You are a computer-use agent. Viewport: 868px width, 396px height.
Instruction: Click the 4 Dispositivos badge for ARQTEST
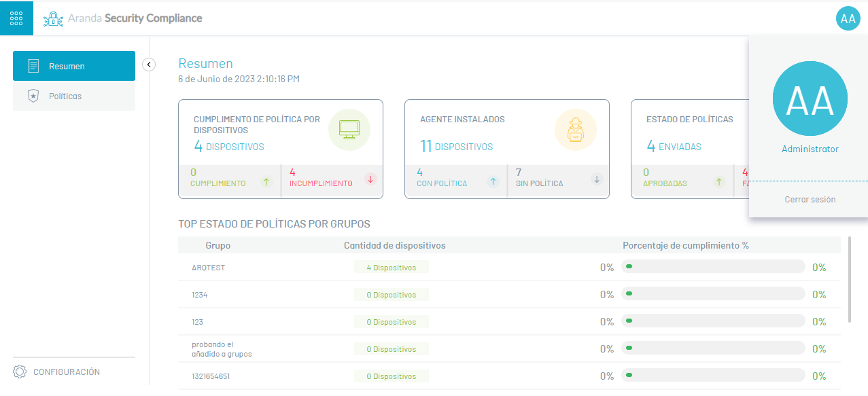(x=391, y=268)
